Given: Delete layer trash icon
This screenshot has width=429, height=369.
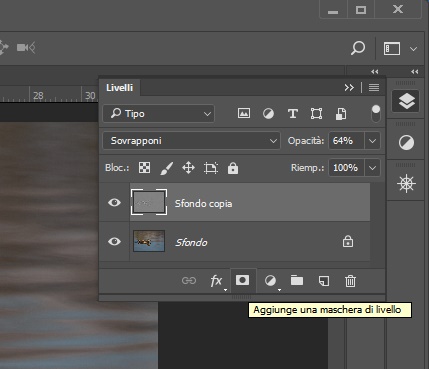Looking at the screenshot, I should point(350,281).
